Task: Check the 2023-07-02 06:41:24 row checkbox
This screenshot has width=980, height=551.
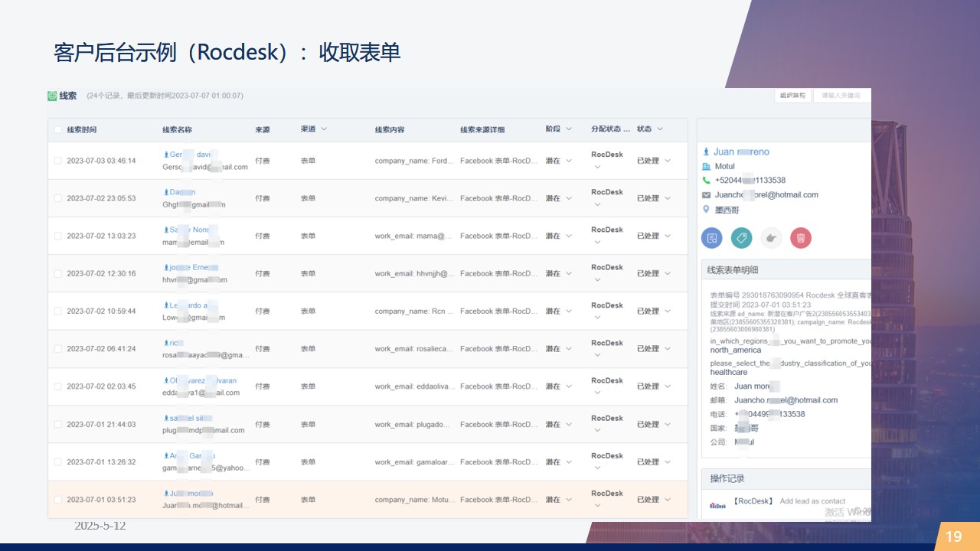Action: pyautogui.click(x=58, y=349)
